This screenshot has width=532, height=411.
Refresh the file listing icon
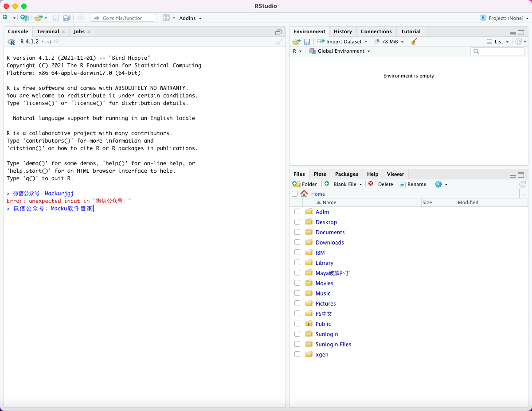tap(523, 184)
